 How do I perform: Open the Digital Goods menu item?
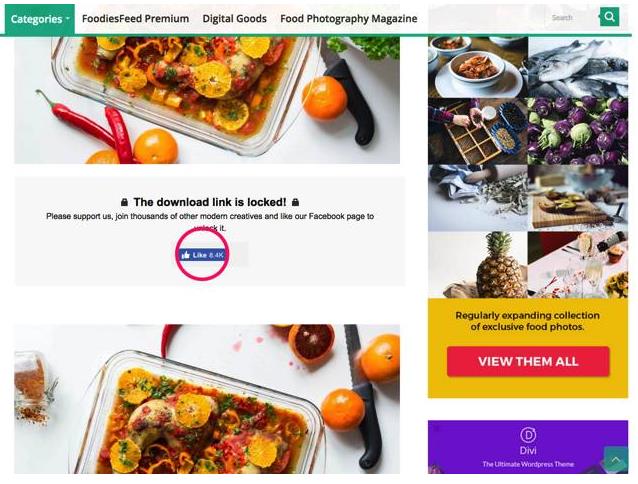click(234, 19)
